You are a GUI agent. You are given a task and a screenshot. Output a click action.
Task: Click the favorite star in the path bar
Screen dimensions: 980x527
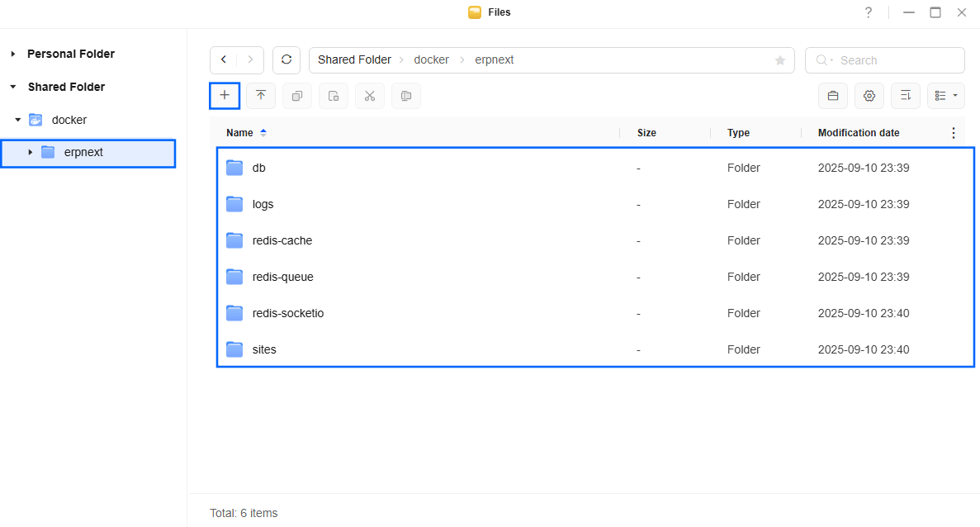[780, 60]
